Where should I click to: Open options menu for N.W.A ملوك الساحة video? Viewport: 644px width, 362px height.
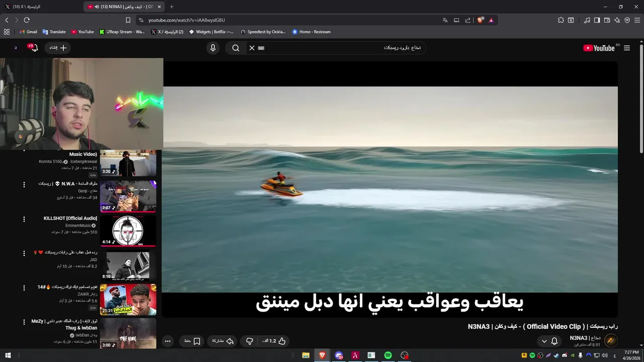click(x=24, y=185)
